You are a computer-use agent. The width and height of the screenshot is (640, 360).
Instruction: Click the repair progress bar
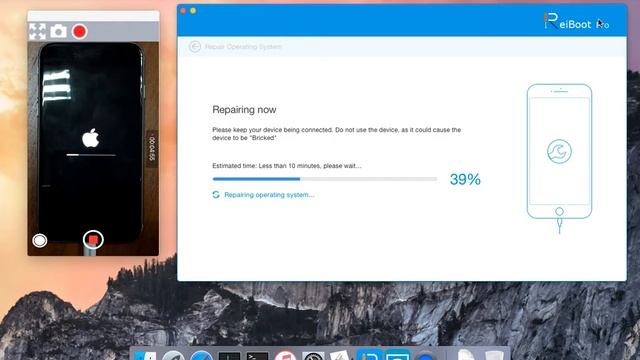coord(324,179)
